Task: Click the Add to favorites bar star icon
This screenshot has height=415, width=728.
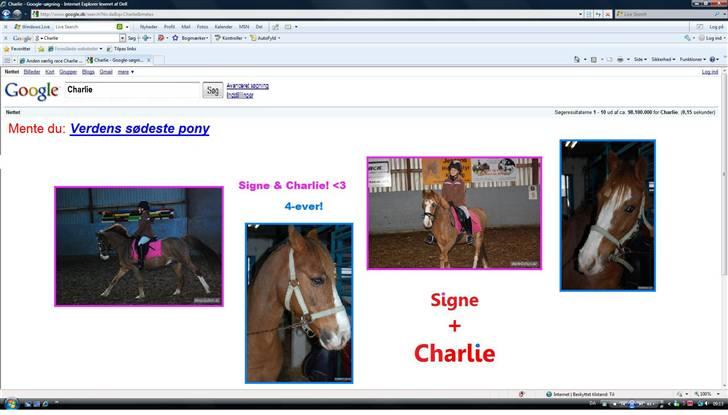Action: [41, 49]
